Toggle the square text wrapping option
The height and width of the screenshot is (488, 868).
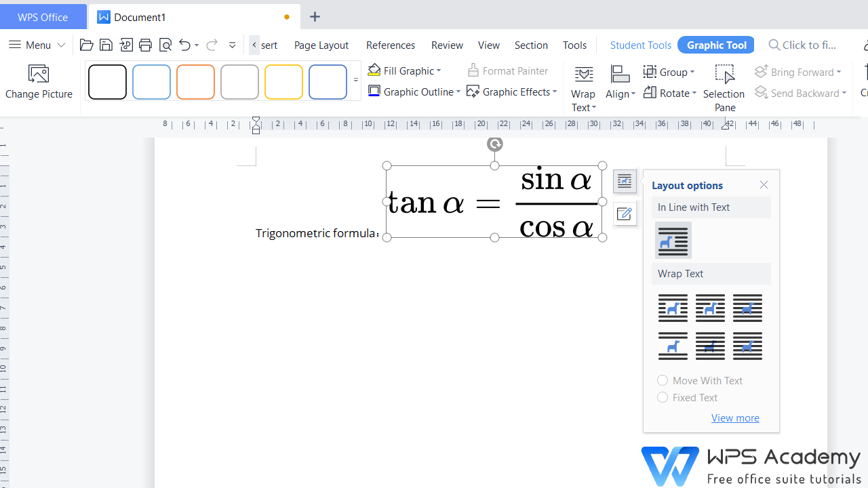[673, 308]
